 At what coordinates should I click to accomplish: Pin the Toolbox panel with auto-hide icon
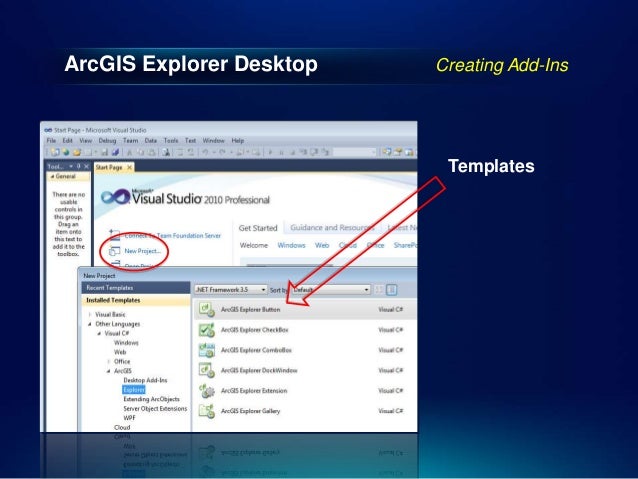click(x=79, y=166)
